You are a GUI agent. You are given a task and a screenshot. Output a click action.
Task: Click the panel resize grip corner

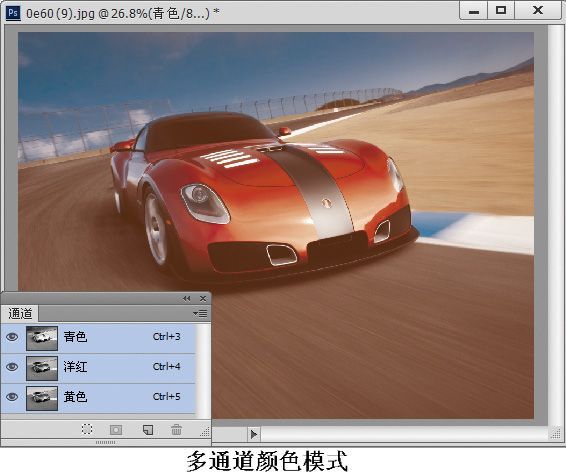coord(205,431)
